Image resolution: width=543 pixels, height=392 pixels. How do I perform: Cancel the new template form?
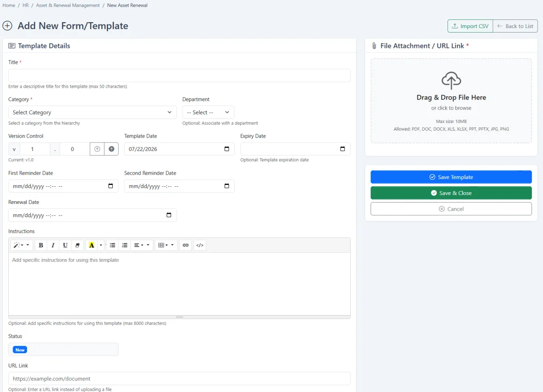point(451,209)
